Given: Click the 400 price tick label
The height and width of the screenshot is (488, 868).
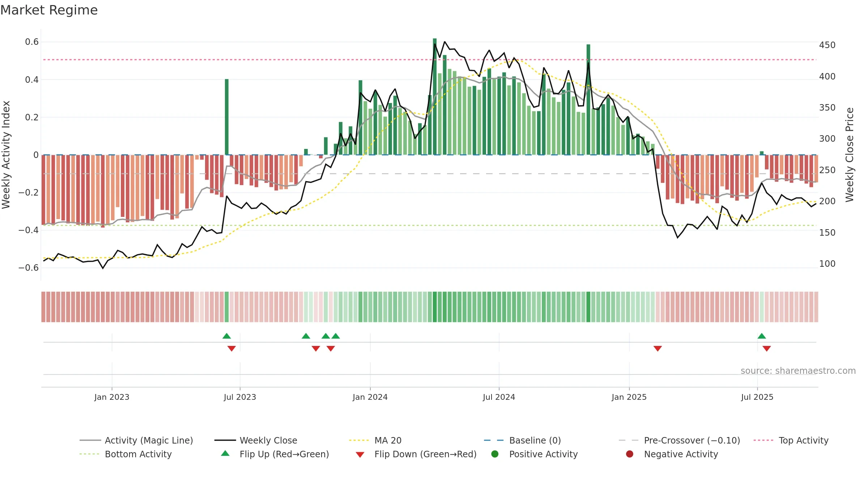Looking at the screenshot, I should click(x=827, y=76).
